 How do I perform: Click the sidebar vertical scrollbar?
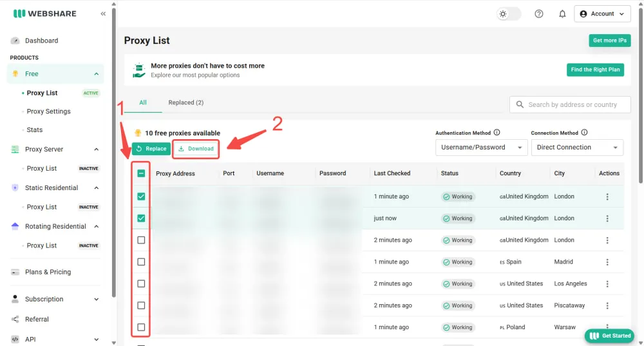pos(114,152)
